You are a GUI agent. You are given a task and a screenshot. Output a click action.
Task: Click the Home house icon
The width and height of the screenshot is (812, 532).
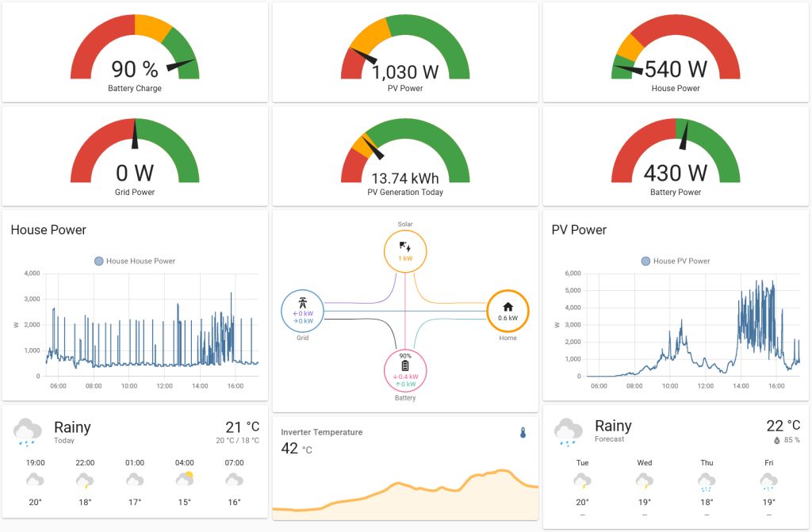point(508,307)
